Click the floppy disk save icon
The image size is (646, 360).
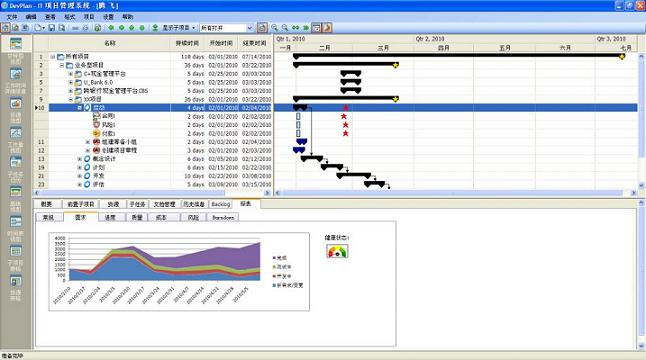click(51, 28)
